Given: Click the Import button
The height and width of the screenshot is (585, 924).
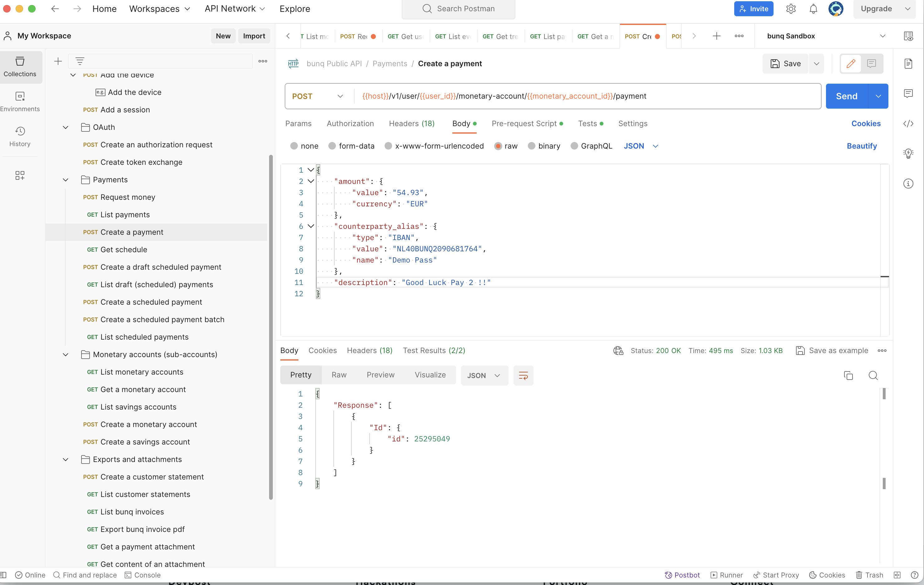Looking at the screenshot, I should pyautogui.click(x=254, y=36).
